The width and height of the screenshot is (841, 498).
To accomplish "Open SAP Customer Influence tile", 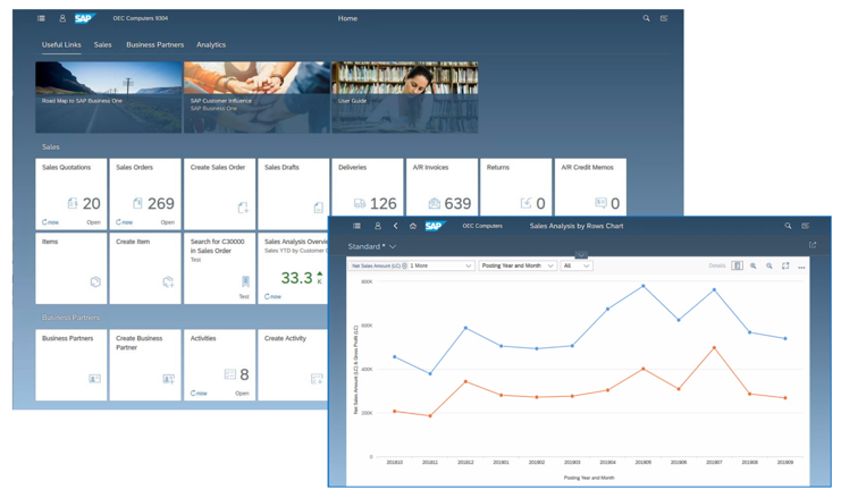I will (x=257, y=97).
